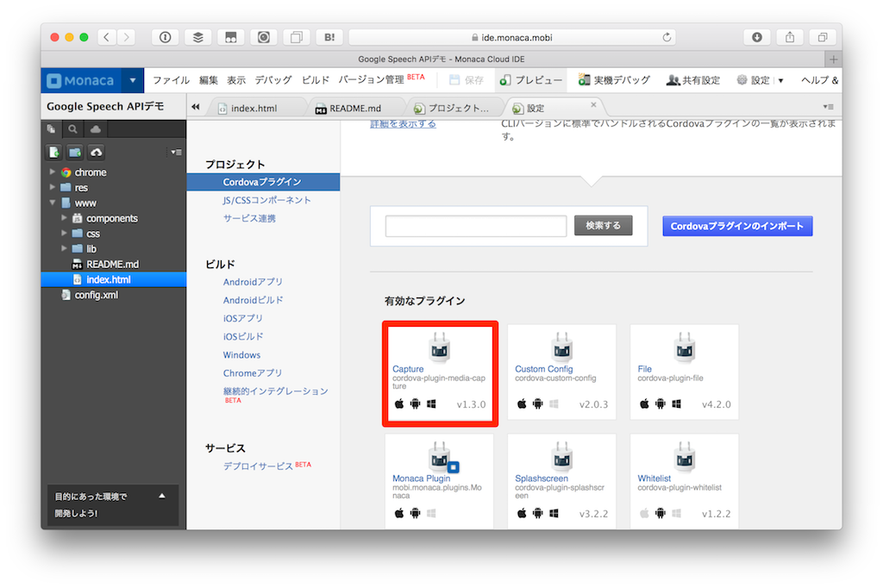The image size is (883, 588).
Task: Open the デバッグ menu
Action: coord(273,80)
